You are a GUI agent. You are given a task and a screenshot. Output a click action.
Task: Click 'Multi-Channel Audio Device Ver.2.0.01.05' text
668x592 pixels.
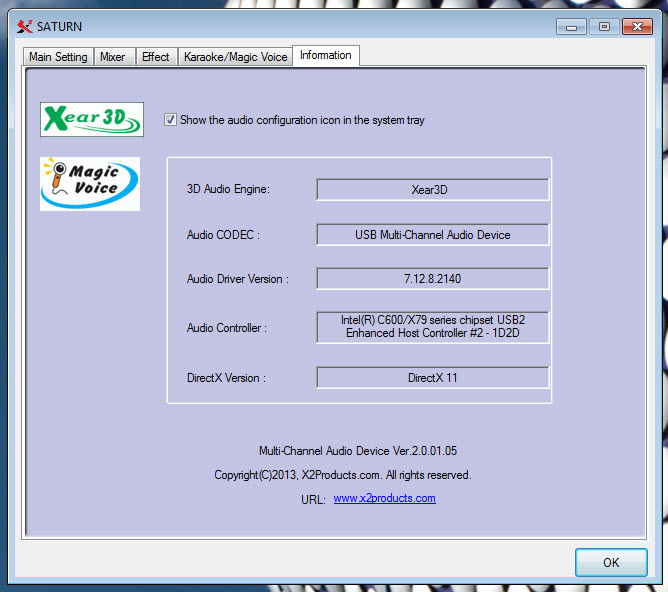click(x=358, y=451)
